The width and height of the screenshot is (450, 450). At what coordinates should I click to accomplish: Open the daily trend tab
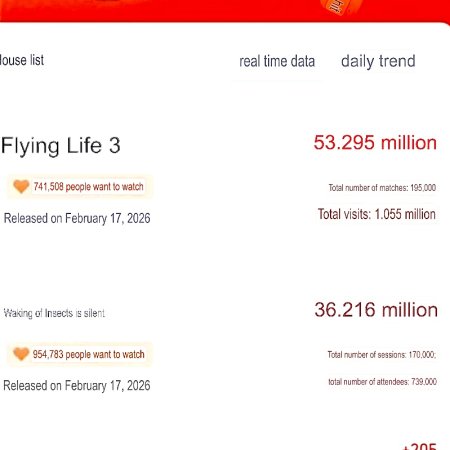(378, 62)
